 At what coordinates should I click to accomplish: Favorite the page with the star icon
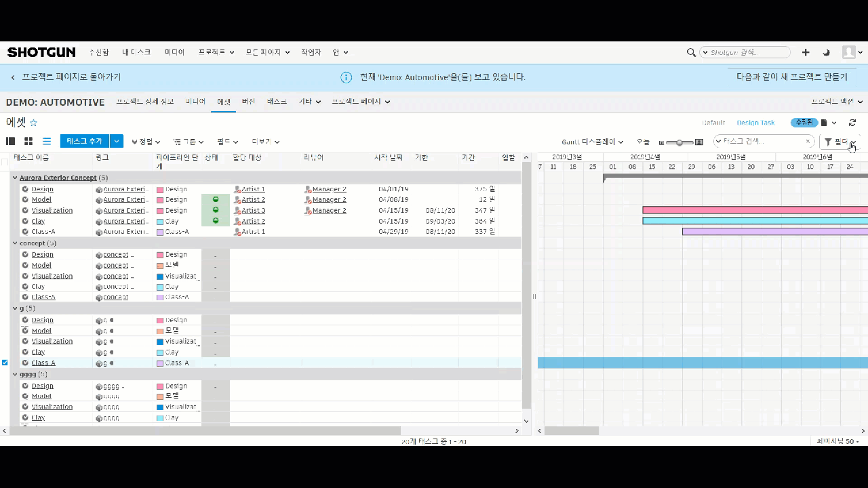(x=33, y=123)
